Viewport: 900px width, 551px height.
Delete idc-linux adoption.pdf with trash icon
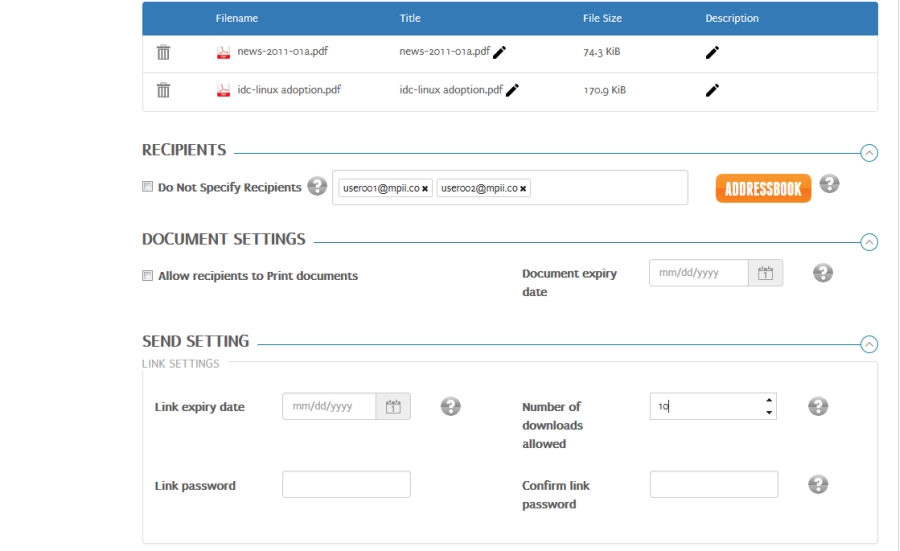pos(162,90)
